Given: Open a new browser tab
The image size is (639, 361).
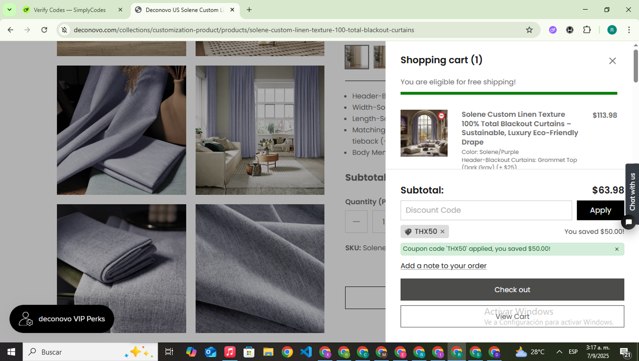Looking at the screenshot, I should click(249, 10).
